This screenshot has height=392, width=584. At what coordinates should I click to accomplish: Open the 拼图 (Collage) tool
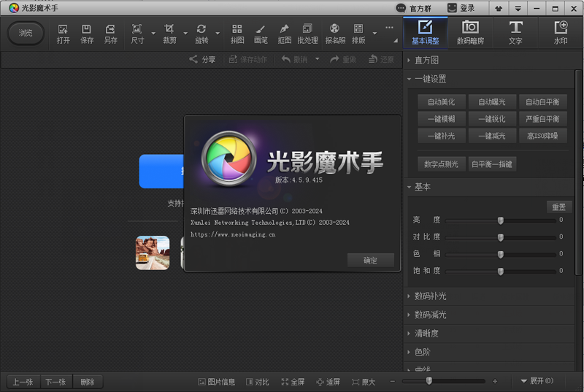[x=237, y=33]
